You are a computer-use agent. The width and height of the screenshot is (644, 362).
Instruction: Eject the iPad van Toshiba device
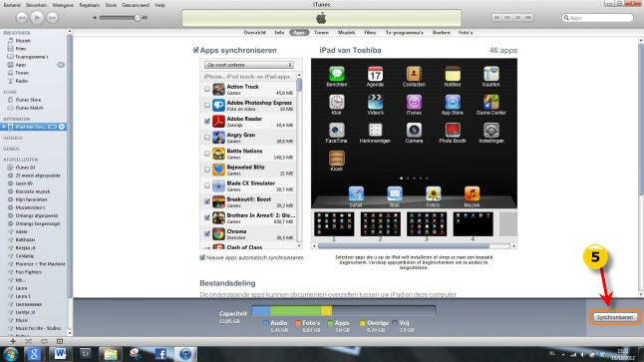point(61,127)
